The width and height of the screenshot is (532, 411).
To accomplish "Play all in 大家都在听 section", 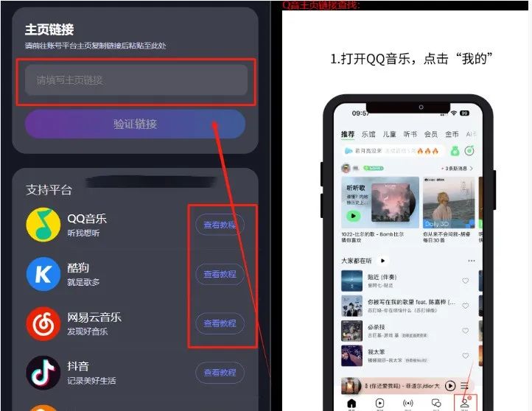I will pyautogui.click(x=382, y=261).
